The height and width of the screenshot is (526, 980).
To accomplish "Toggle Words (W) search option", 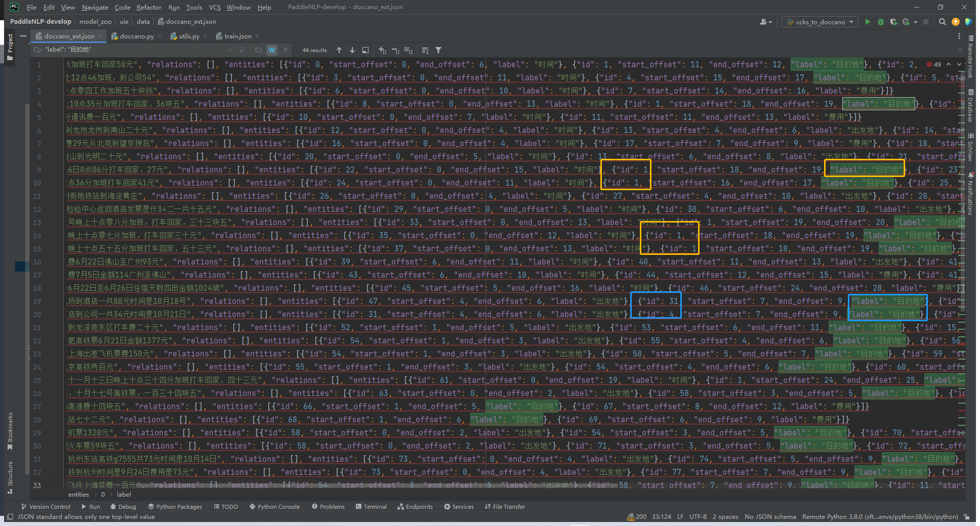I will (272, 50).
